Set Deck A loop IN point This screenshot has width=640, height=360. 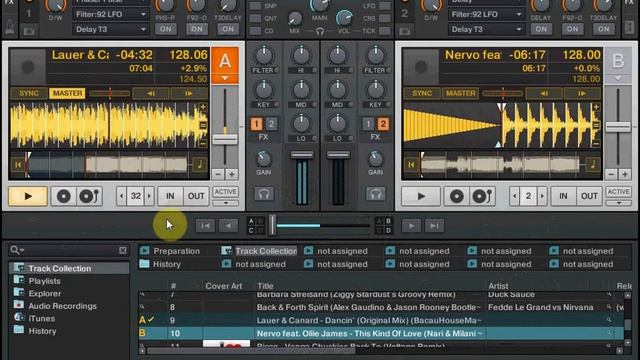point(170,196)
